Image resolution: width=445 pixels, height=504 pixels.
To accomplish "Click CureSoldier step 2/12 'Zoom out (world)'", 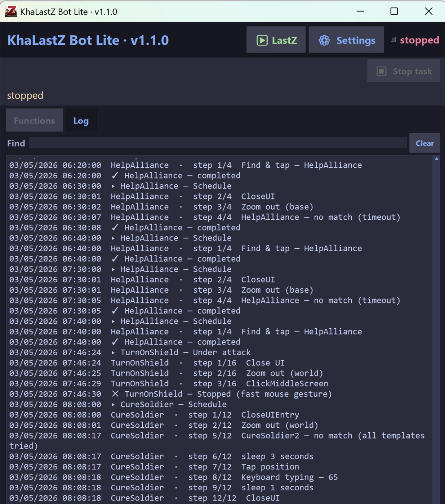I will click(x=164, y=426).
